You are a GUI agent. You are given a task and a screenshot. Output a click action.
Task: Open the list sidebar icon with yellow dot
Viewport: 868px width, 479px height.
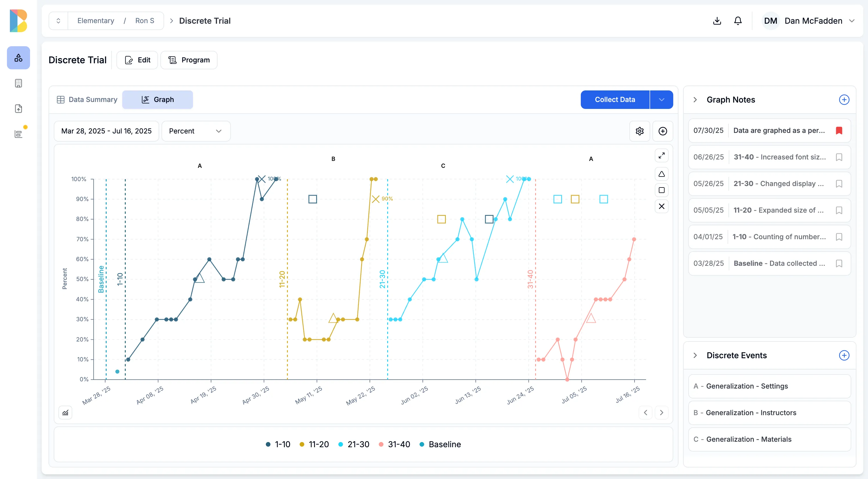(x=18, y=134)
